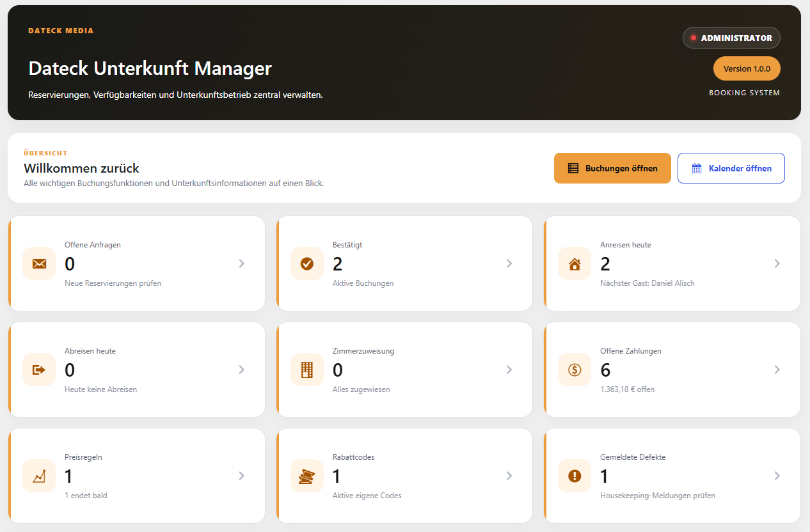Viewport: 810px width, 532px height.
Task: Click the count 6 under Offene Zahlungen
Action: click(x=605, y=370)
